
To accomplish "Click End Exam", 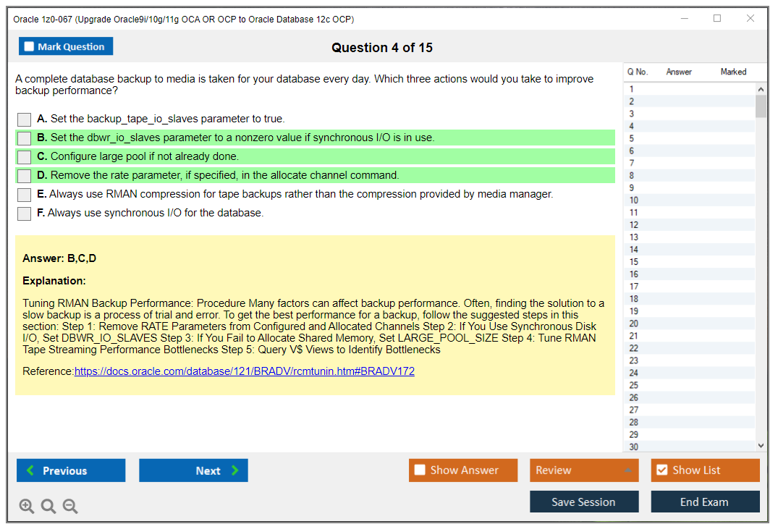I will click(x=705, y=501).
